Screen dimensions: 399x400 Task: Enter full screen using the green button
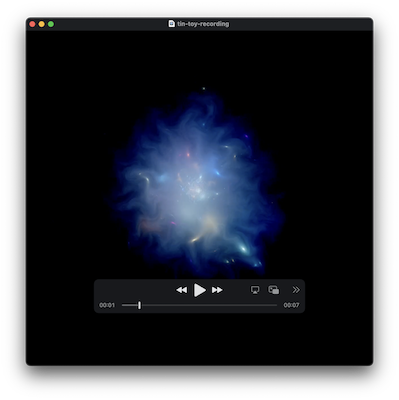pyautogui.click(x=51, y=24)
